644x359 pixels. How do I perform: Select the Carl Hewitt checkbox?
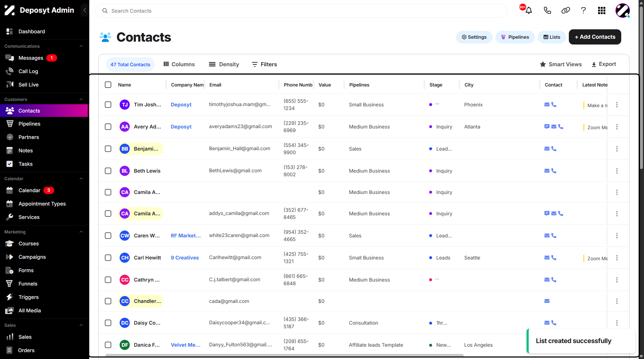[x=108, y=258]
